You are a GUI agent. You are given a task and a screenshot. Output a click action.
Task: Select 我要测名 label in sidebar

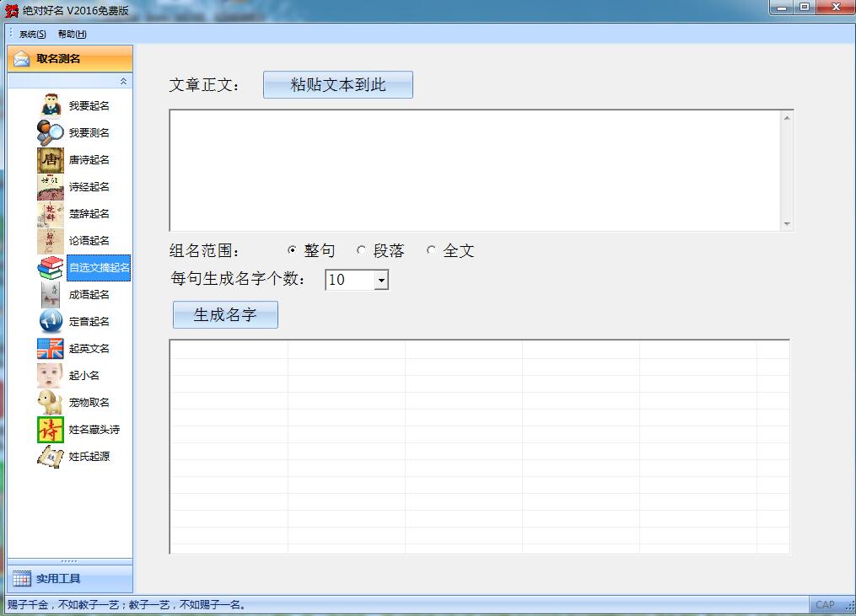tap(89, 132)
